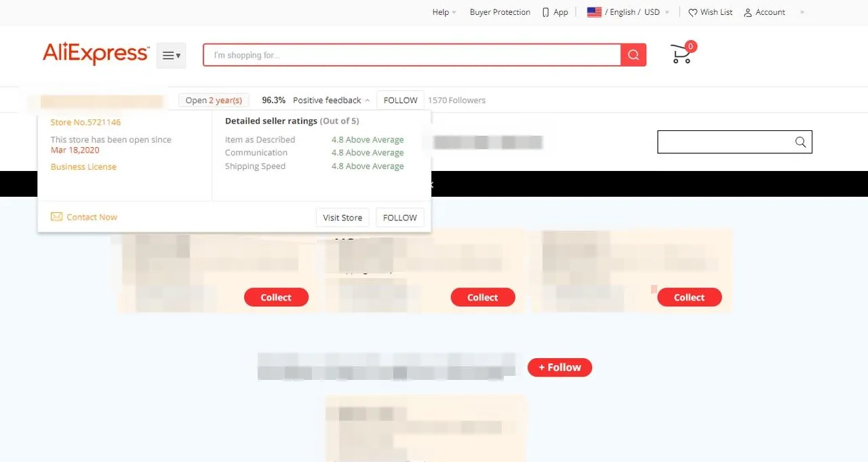This screenshot has height=462, width=868.
Task: Click the Visit Store button
Action: pos(342,217)
